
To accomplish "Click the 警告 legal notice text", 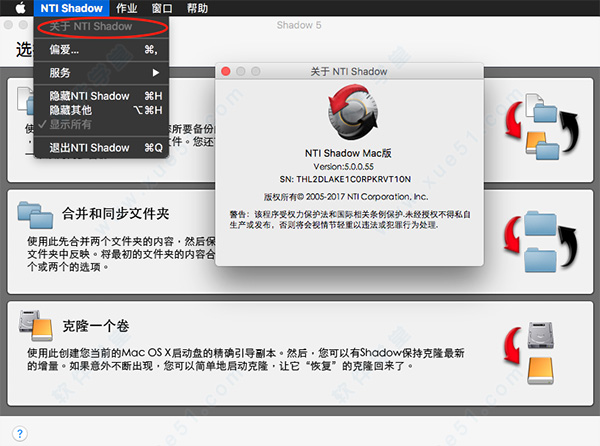I will tap(350, 220).
